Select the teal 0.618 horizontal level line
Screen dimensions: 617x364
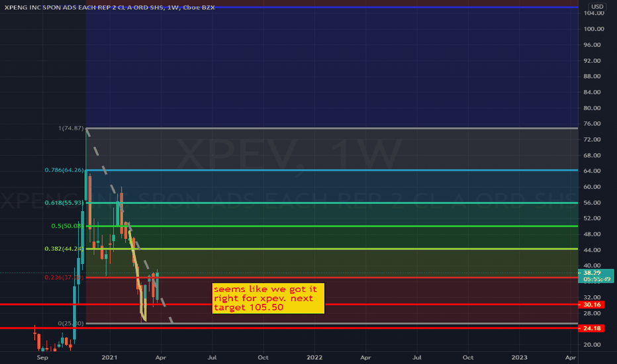coord(332,203)
